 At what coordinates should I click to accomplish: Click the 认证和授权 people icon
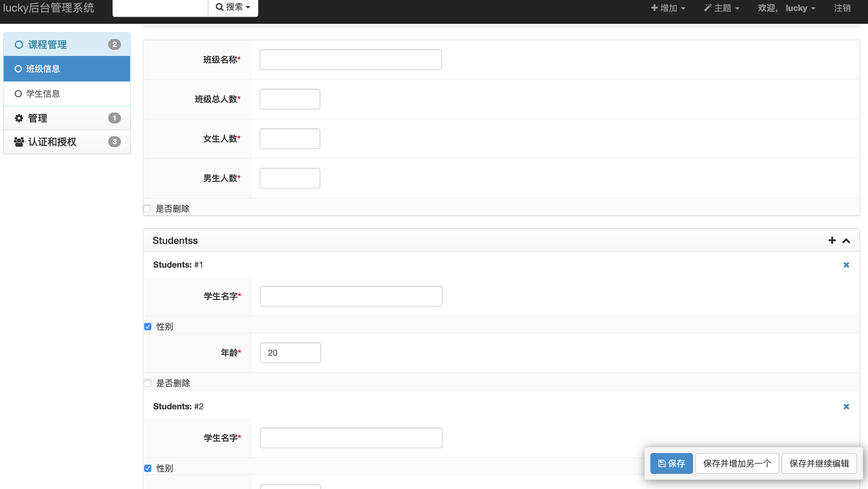tap(19, 142)
